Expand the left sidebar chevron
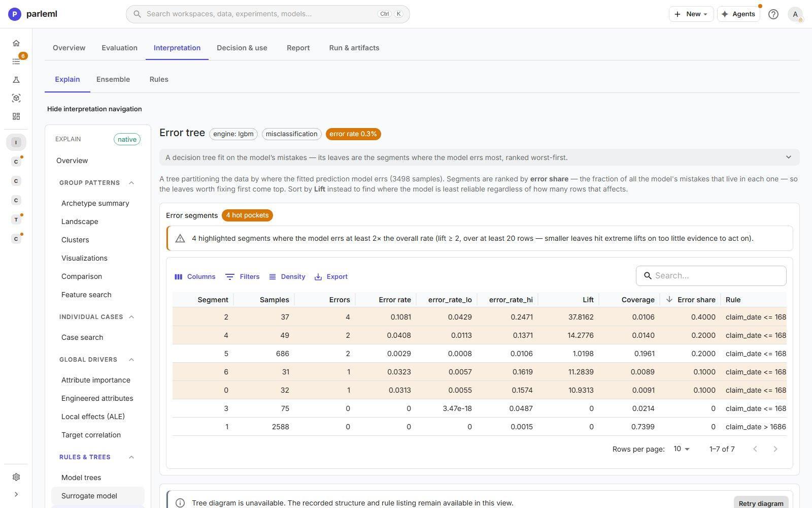Screen dimensions: 812x508 [x=16, y=494]
